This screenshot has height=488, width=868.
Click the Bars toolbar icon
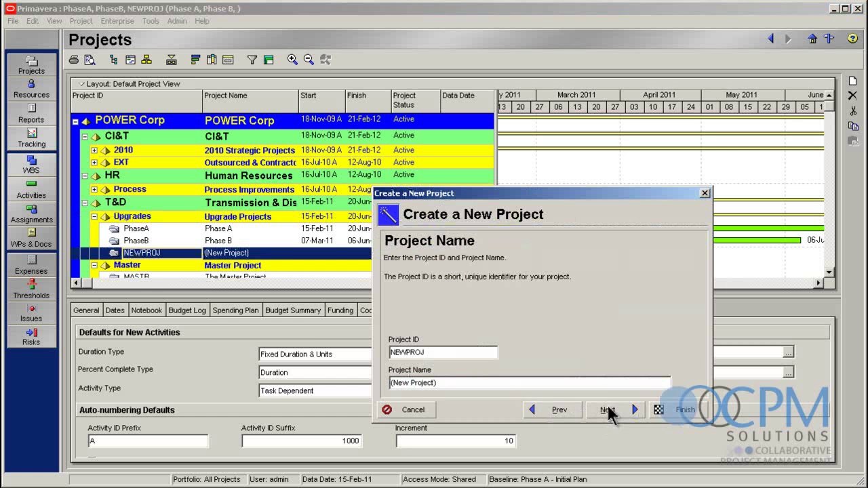(x=195, y=60)
